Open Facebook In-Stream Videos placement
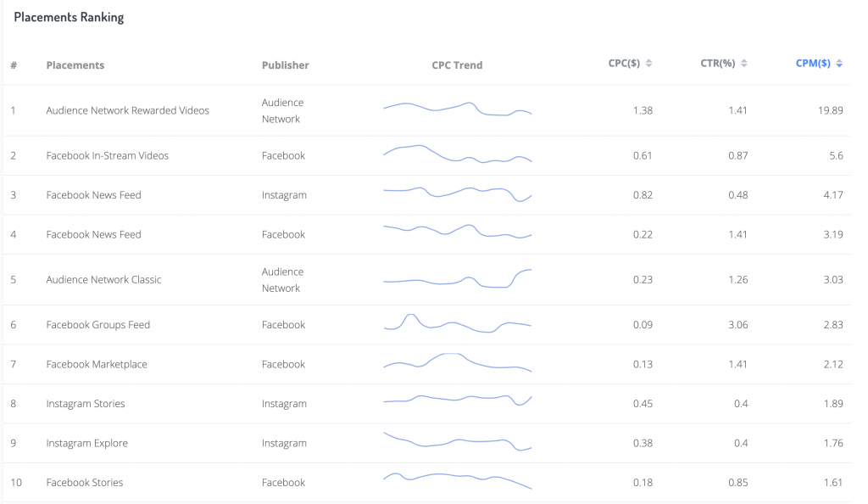Viewport: 868px width, 504px height. coord(108,155)
